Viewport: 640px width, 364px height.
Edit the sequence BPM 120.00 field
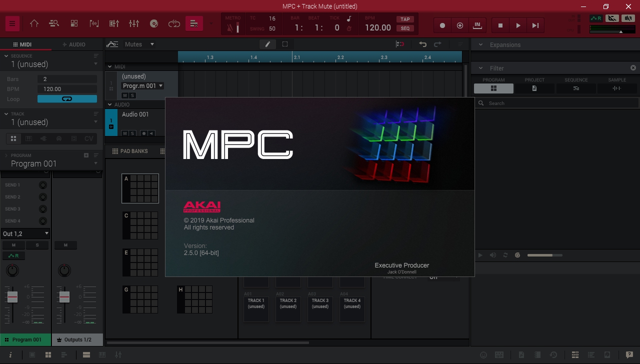coord(67,89)
